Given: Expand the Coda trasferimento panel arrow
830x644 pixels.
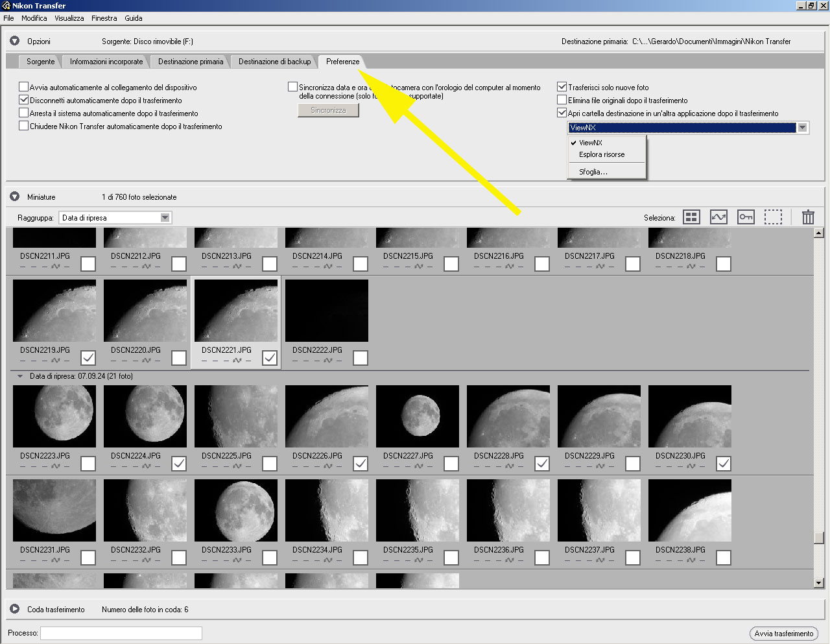Looking at the screenshot, I should pyautogui.click(x=14, y=609).
